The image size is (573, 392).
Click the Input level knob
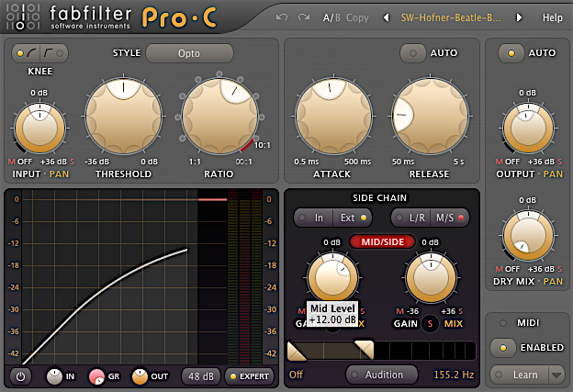[x=39, y=128]
